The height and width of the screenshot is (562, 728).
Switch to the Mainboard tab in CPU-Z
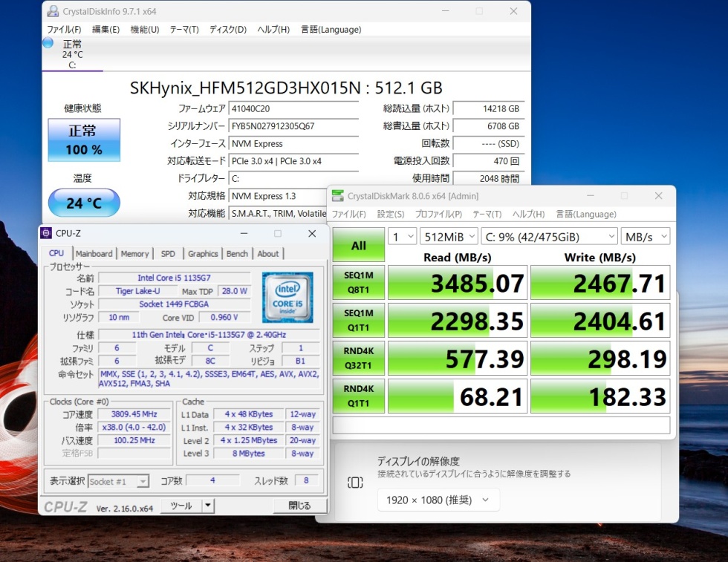pyautogui.click(x=94, y=253)
